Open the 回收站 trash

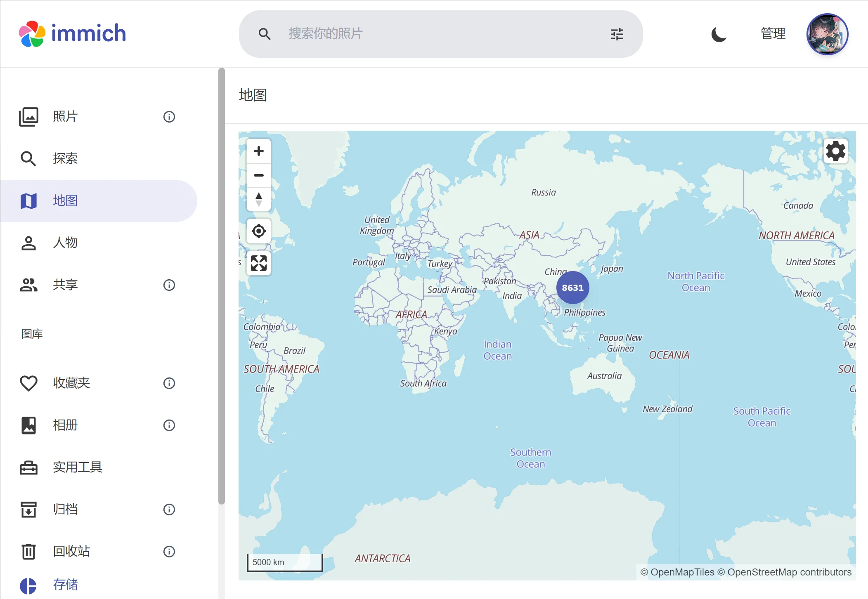71,551
